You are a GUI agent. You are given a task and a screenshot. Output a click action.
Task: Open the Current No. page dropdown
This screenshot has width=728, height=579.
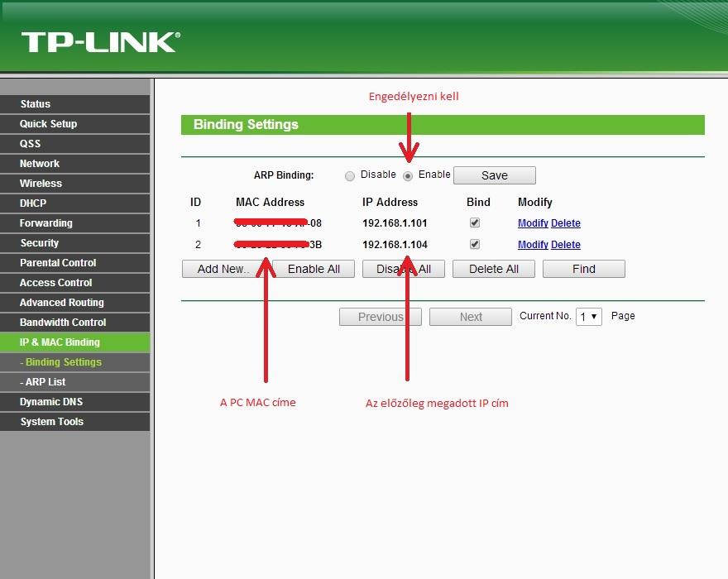(x=589, y=317)
